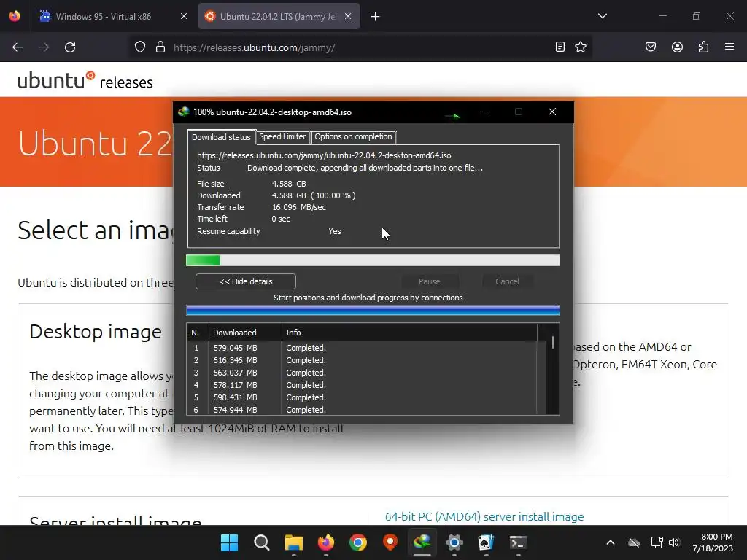Image resolution: width=747 pixels, height=560 pixels.
Task: Click the Pause button
Action: click(x=429, y=281)
